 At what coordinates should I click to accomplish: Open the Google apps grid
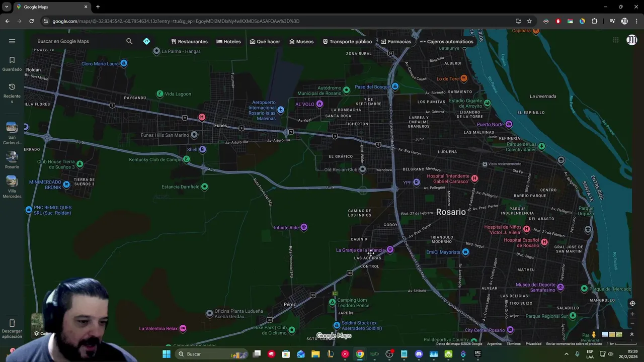pyautogui.click(x=615, y=40)
